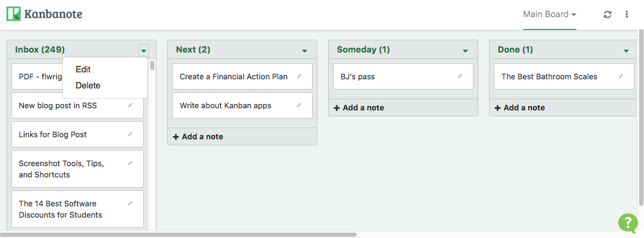644x238 pixels.
Task: Click the Kanbanote logo icon
Action: click(x=13, y=14)
